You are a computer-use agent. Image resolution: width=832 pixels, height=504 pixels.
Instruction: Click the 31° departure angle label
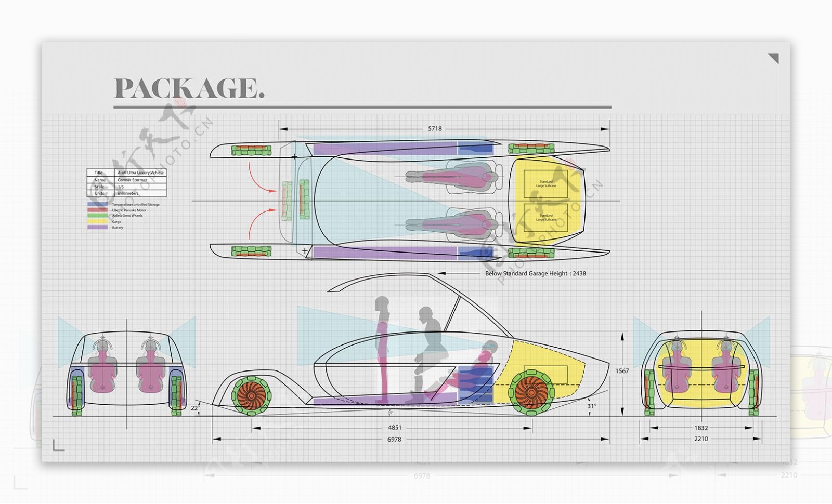(592, 406)
